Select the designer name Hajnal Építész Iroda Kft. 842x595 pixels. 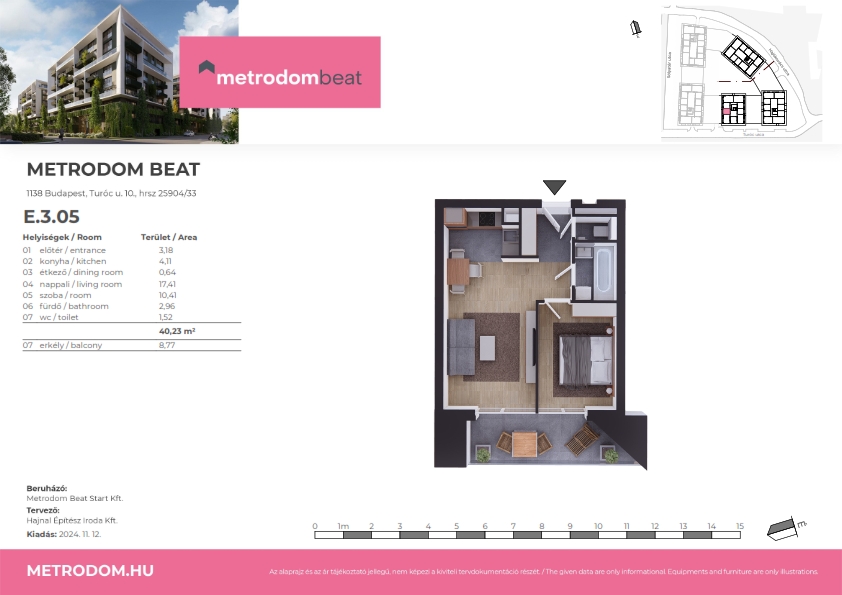[x=72, y=520]
